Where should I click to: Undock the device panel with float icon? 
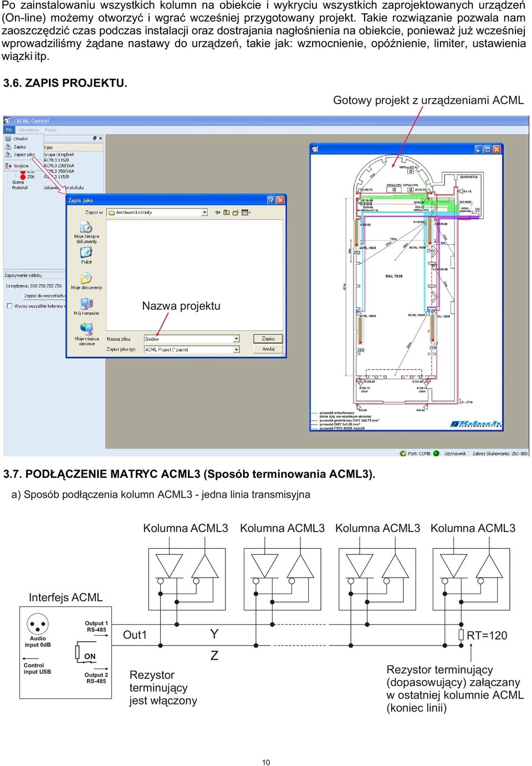[95, 139]
